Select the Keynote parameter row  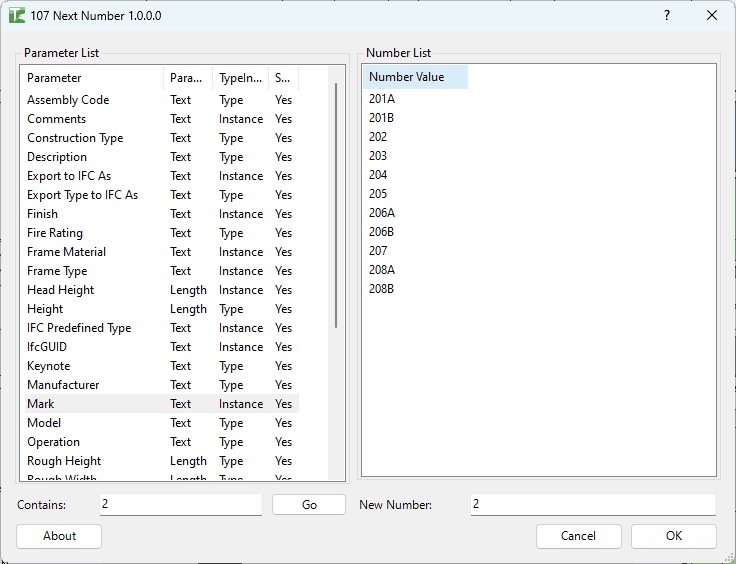(x=162, y=366)
